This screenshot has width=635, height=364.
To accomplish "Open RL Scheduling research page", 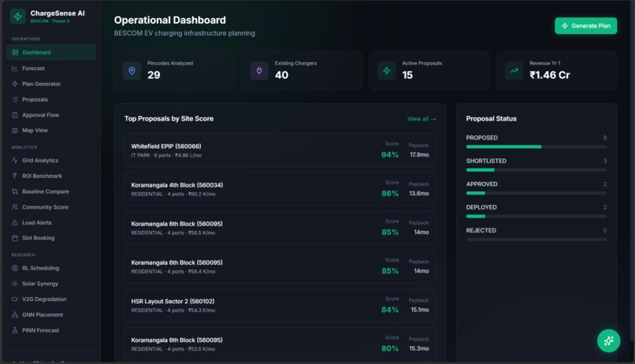I will pyautogui.click(x=51, y=268).
